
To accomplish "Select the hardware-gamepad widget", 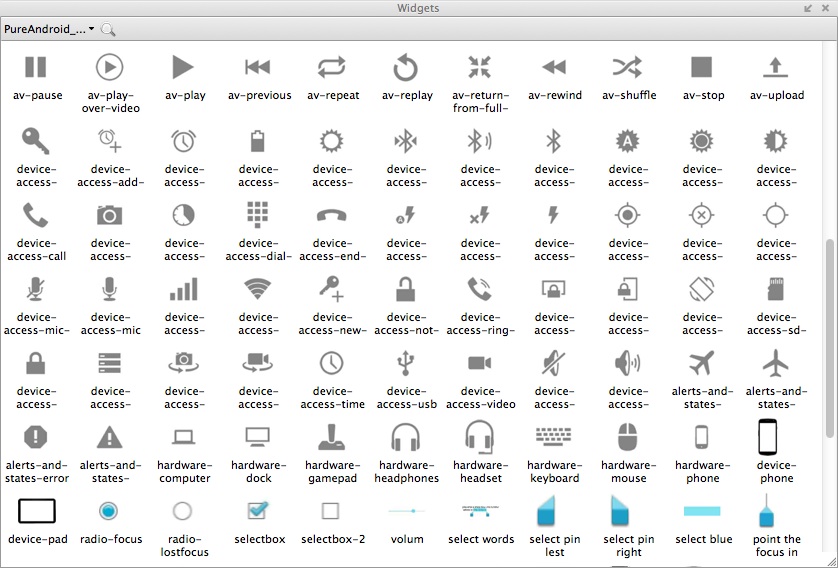I will pyautogui.click(x=331, y=437).
